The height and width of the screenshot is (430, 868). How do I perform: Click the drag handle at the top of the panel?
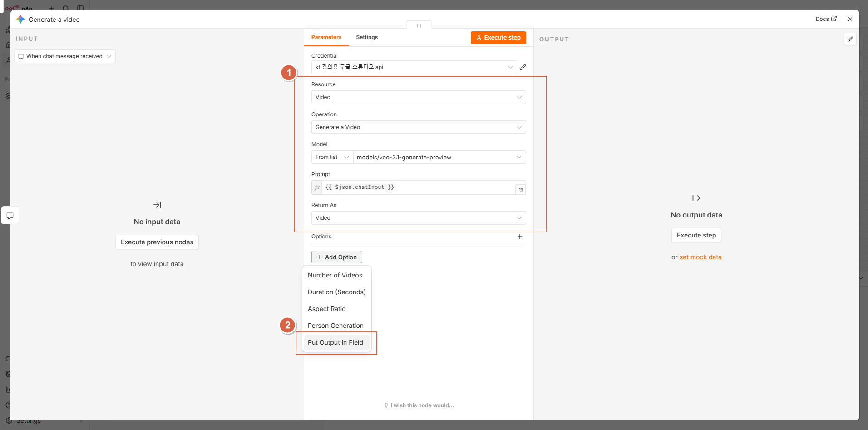coord(419,25)
